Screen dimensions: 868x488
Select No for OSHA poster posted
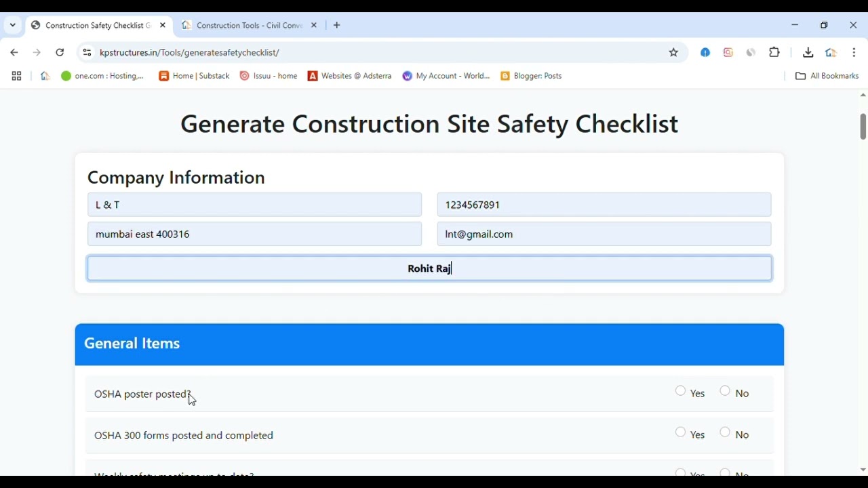[726, 392]
